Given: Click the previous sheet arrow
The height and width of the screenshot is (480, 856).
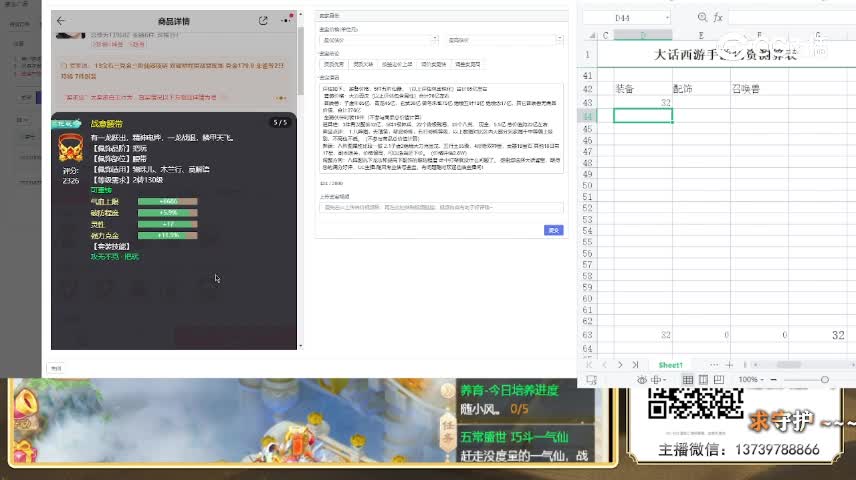Looking at the screenshot, I should pyautogui.click(x=604, y=365).
